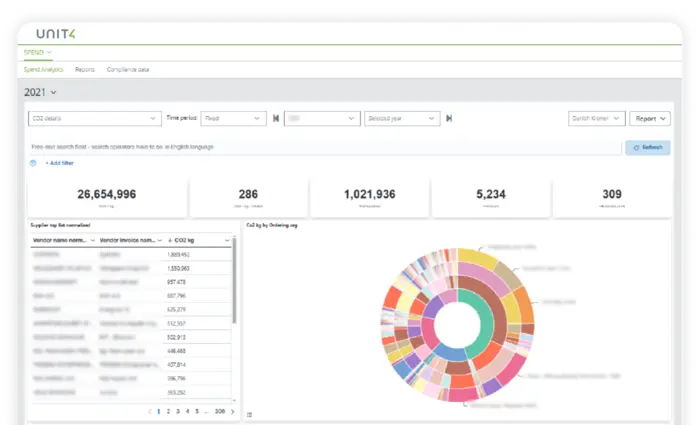Open the blurred year value dropdown
This screenshot has height=425, width=700.
[322, 118]
